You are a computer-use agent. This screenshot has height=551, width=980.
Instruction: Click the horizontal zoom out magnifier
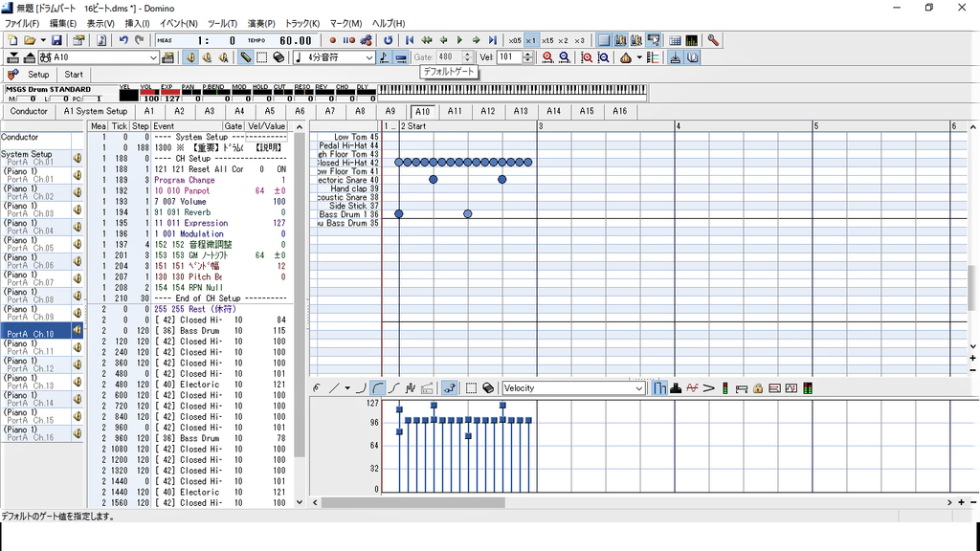click(x=565, y=57)
